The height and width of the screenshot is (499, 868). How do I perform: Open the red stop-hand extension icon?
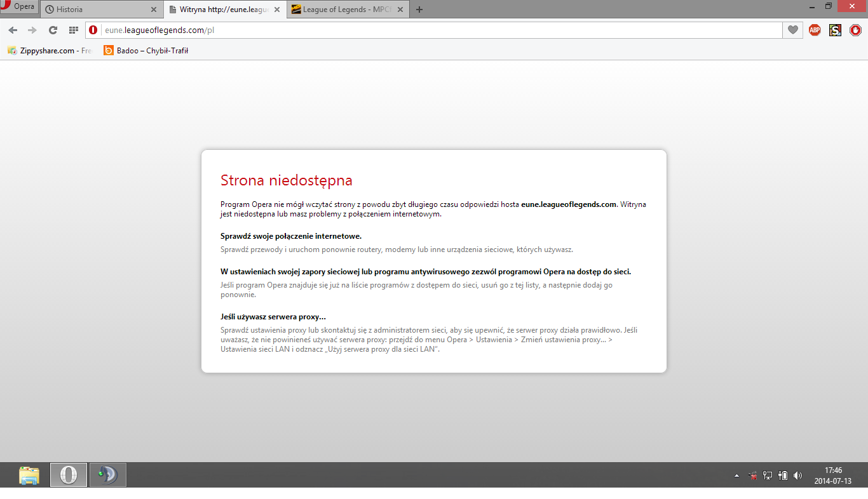point(855,30)
